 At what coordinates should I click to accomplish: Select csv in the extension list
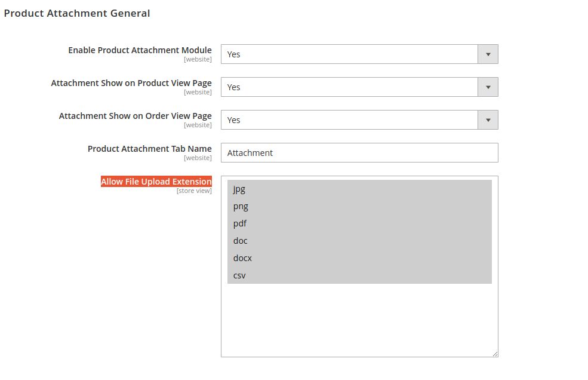359,275
